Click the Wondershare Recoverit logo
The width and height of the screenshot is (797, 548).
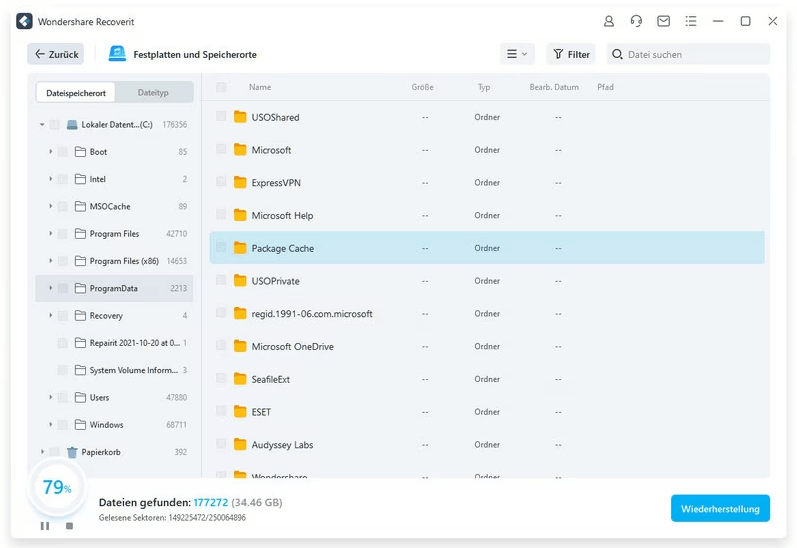pos(24,21)
